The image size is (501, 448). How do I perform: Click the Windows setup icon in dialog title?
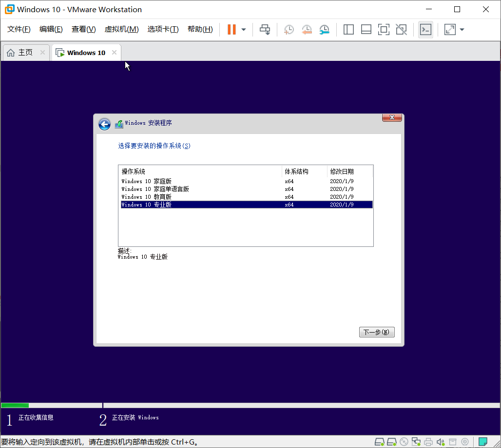coord(119,124)
